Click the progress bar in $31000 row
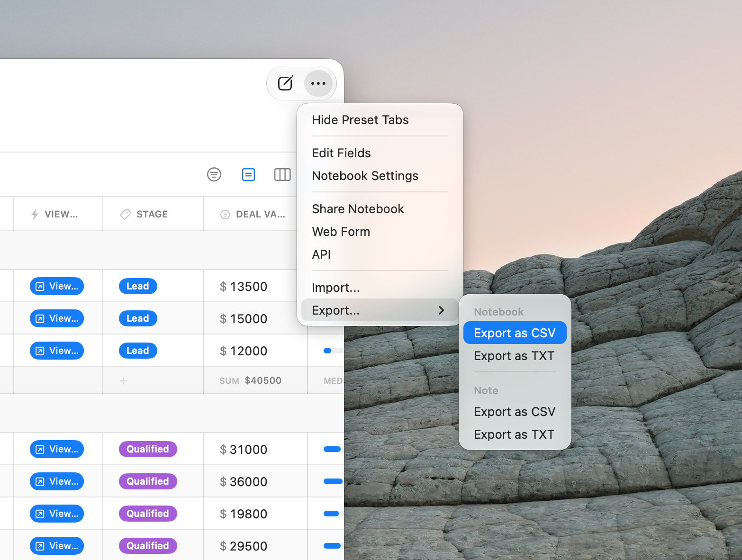 pyautogui.click(x=333, y=449)
